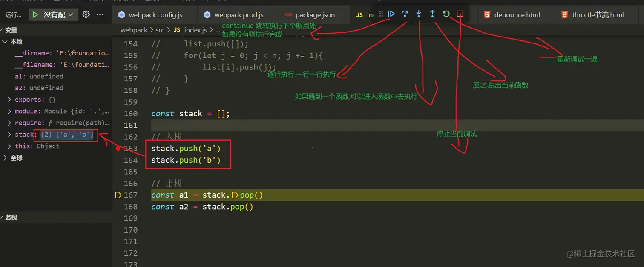Viewport: 644px width, 267px height.
Task: Switch to the webpack.prod.js tab
Action: point(239,15)
